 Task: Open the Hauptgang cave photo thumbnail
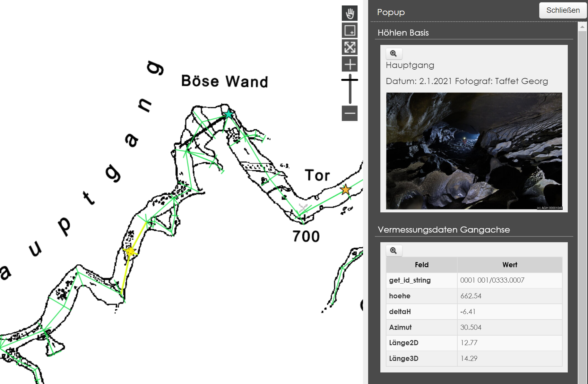(x=474, y=151)
